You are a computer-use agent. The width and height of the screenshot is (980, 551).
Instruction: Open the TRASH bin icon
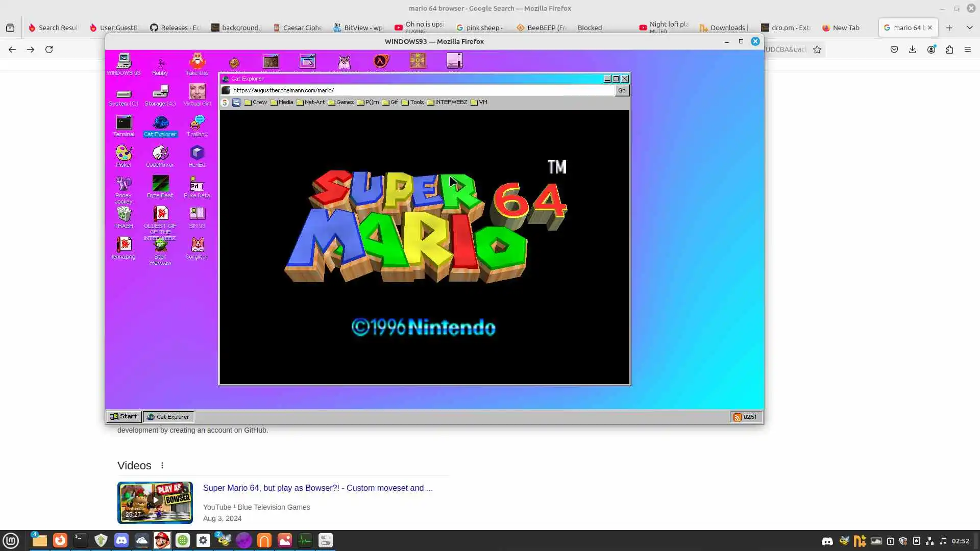pos(124,214)
